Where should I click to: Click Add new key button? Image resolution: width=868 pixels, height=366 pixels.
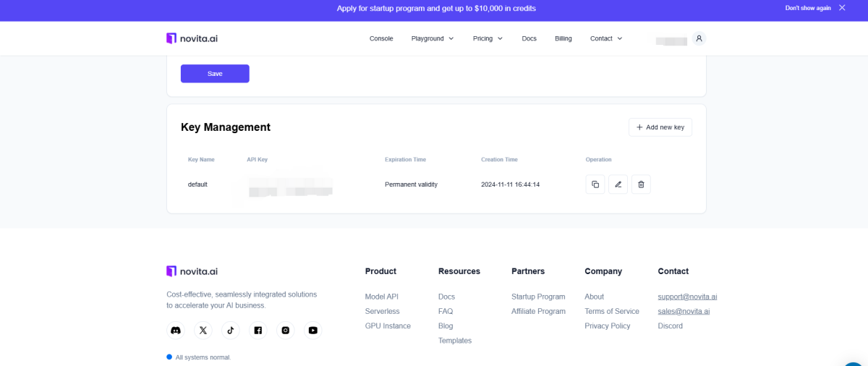[660, 127]
